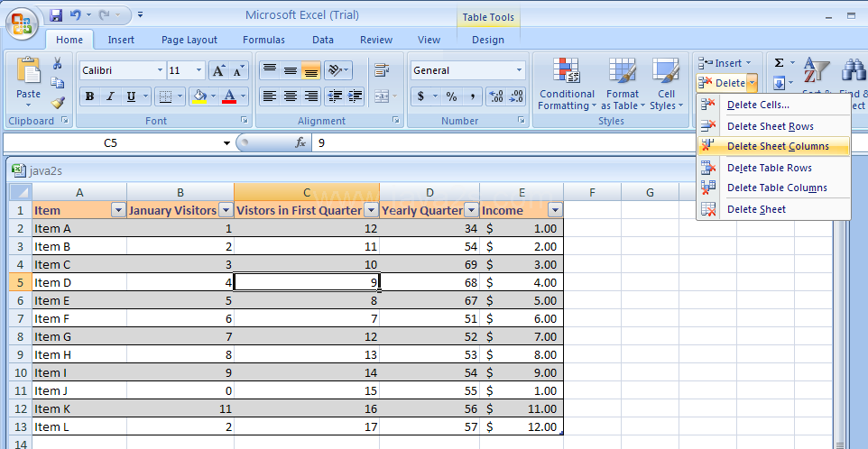Cut selection with scissors icon

coord(57,64)
